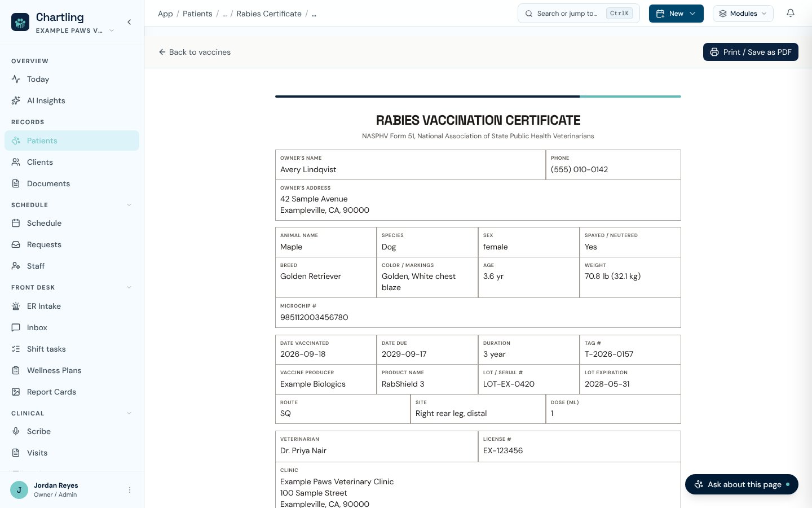Focus the Search or jump to field

pyautogui.click(x=579, y=14)
